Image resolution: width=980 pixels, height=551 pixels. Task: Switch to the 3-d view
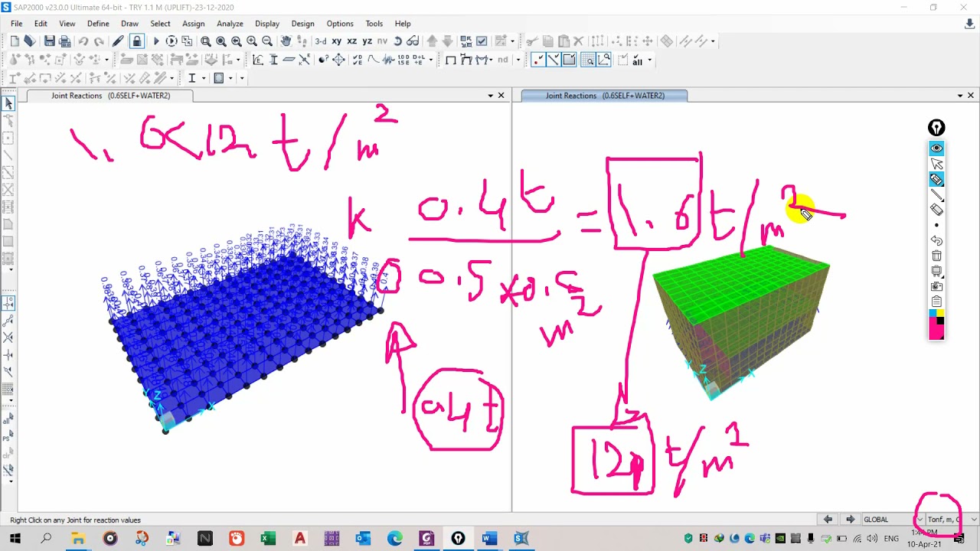coord(320,41)
